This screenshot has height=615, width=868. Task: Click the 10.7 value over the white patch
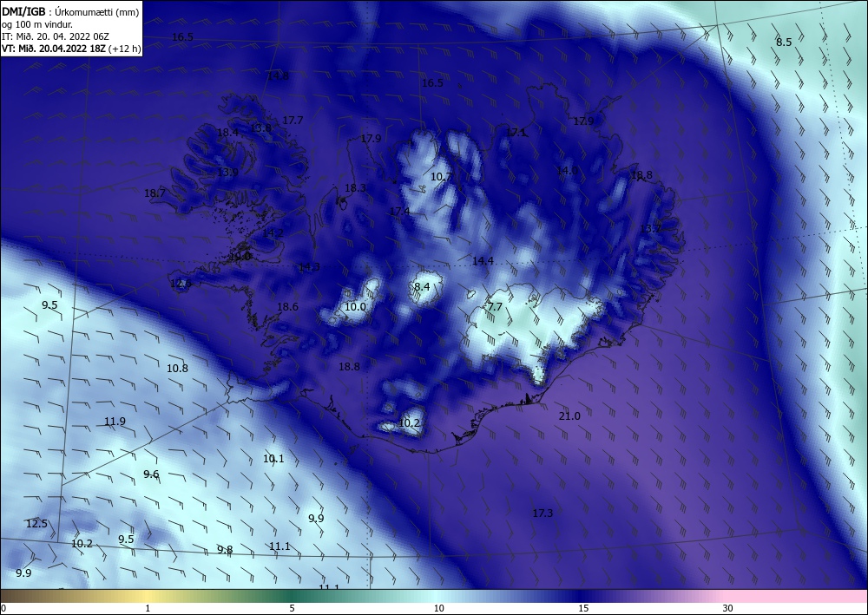pos(441,177)
